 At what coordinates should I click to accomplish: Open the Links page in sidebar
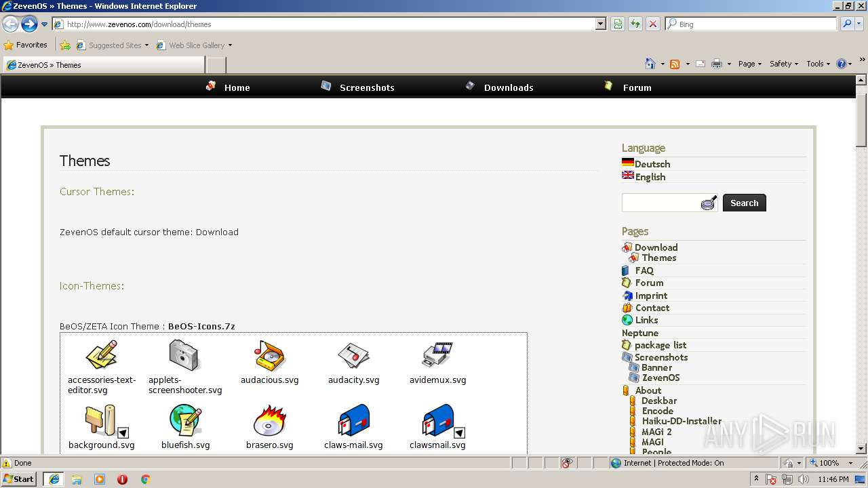pos(646,320)
